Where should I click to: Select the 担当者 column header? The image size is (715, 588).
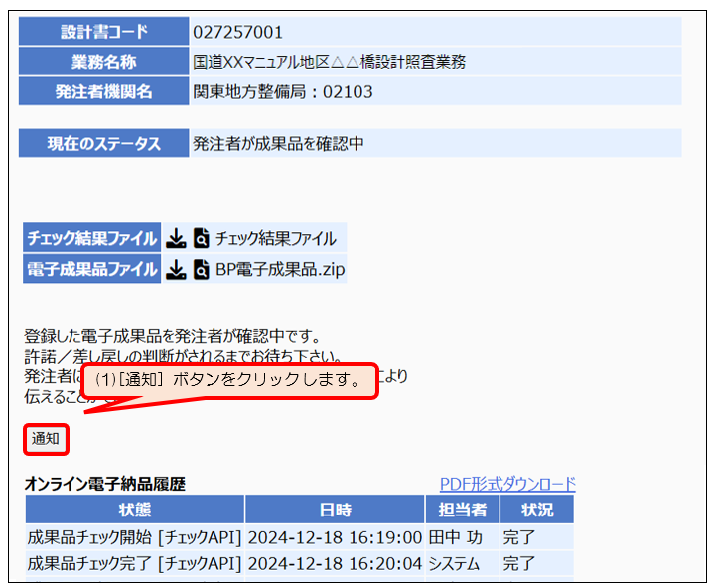[462, 510]
